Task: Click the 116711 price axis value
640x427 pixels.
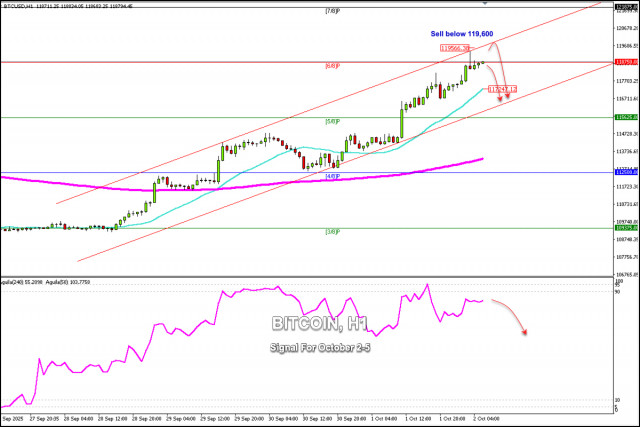Action: click(627, 98)
